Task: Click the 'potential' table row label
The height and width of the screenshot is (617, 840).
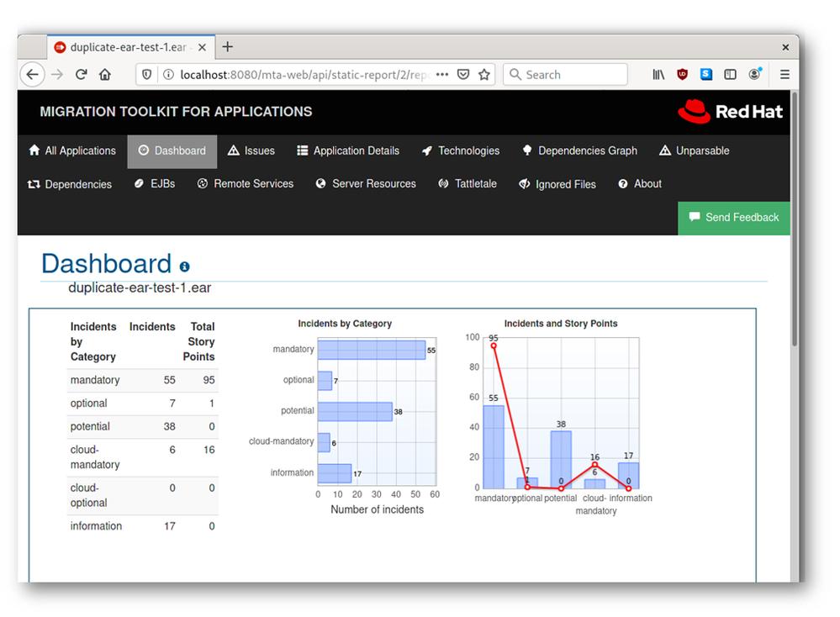Action: click(x=90, y=427)
